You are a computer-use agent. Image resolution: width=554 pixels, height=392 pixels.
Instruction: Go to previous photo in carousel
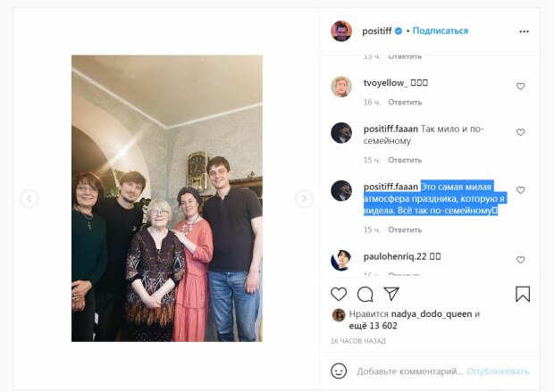click(x=29, y=198)
